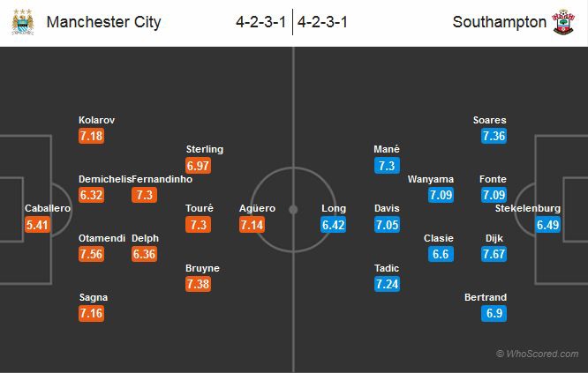Select the Kolarov player name
Screen dimensions: 588x373
(x=96, y=120)
